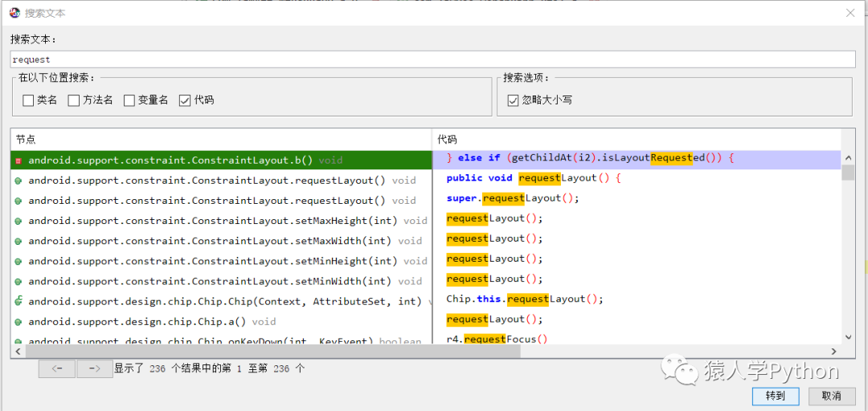This screenshot has width=868, height=411.
Task: Select Chip.Chip(Context, AttributeSet, int) row
Action: tap(222, 302)
